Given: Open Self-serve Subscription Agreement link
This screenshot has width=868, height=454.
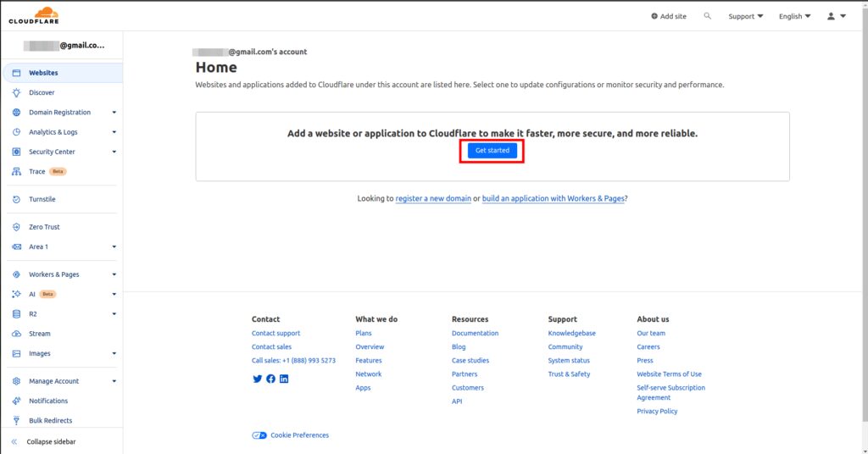Looking at the screenshot, I should [x=671, y=393].
